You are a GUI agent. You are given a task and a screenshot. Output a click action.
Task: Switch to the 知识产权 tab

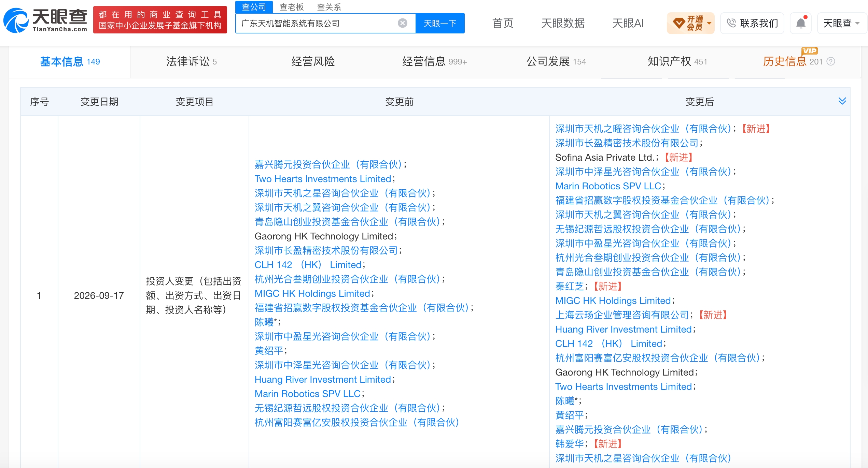pyautogui.click(x=678, y=62)
